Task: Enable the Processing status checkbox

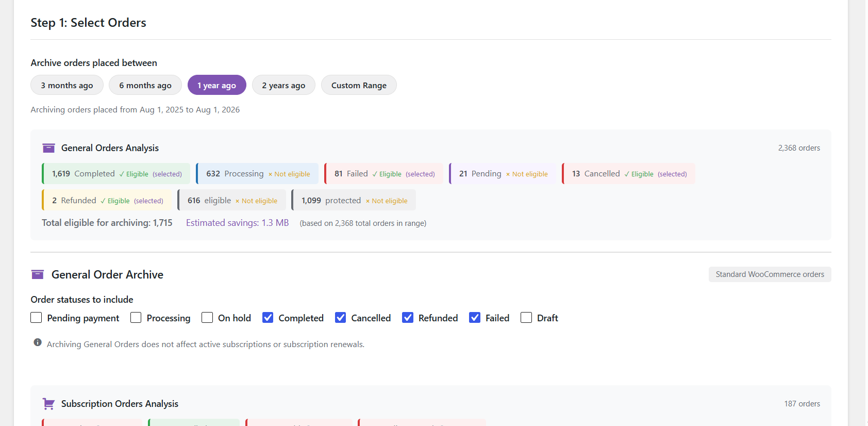Action: pos(136,318)
